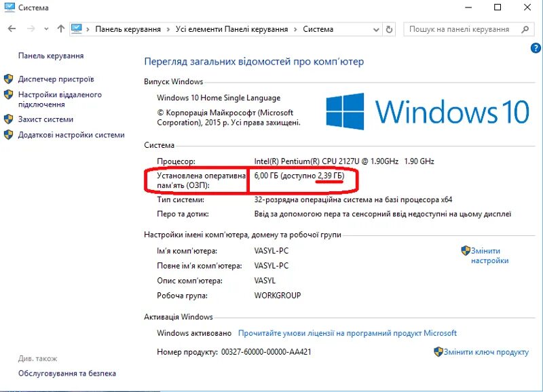Click the computer icon in address bar
Viewport: 543px width, 392px height.
pyautogui.click(x=77, y=28)
